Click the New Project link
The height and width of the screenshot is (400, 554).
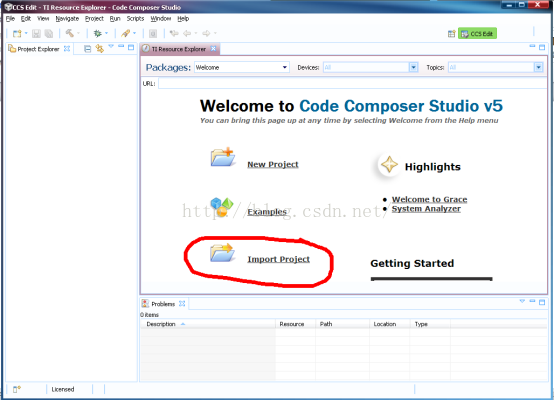point(273,164)
